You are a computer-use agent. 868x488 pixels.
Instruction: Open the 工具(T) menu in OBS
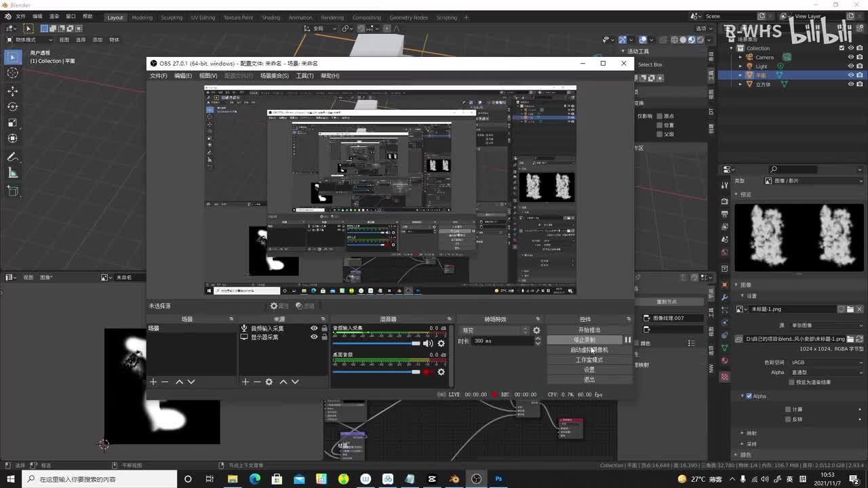click(x=304, y=76)
